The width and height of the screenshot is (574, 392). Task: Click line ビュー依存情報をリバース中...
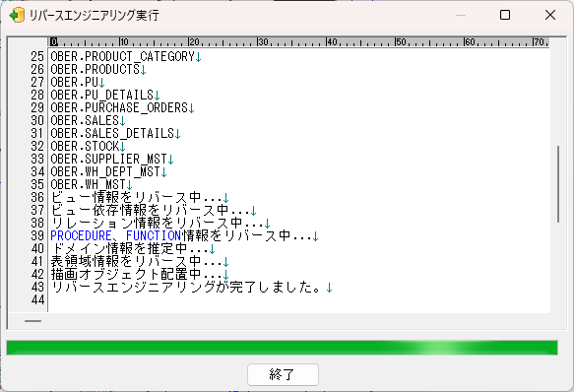click(x=154, y=211)
